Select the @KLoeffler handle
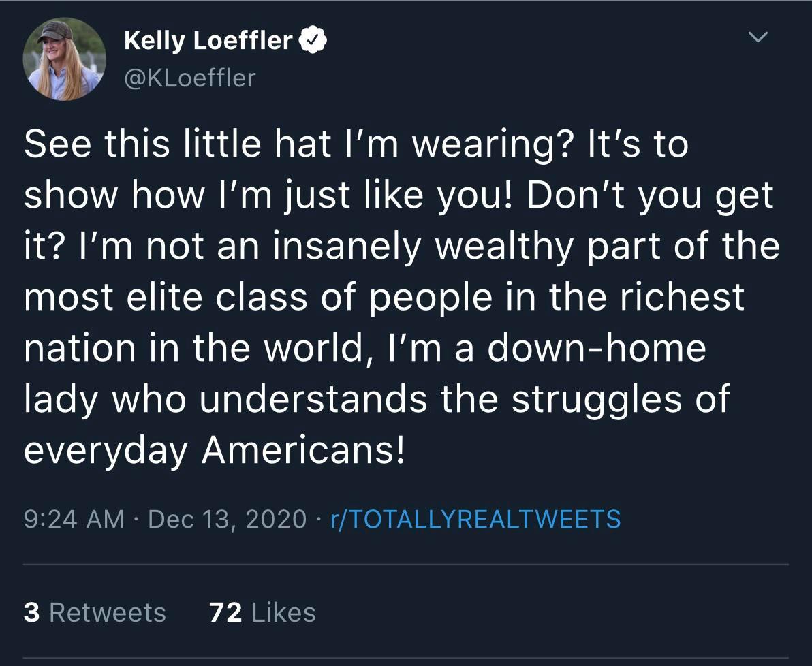 pos(188,78)
